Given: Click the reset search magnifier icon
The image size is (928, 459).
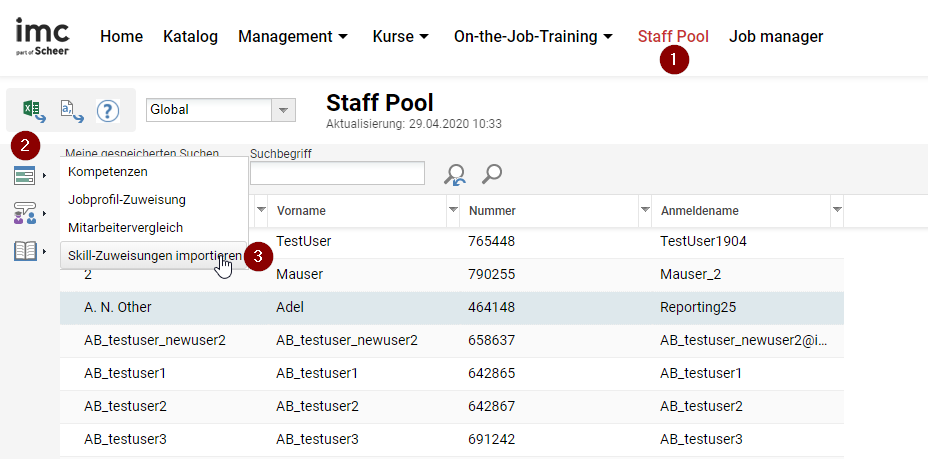Looking at the screenshot, I should [455, 175].
